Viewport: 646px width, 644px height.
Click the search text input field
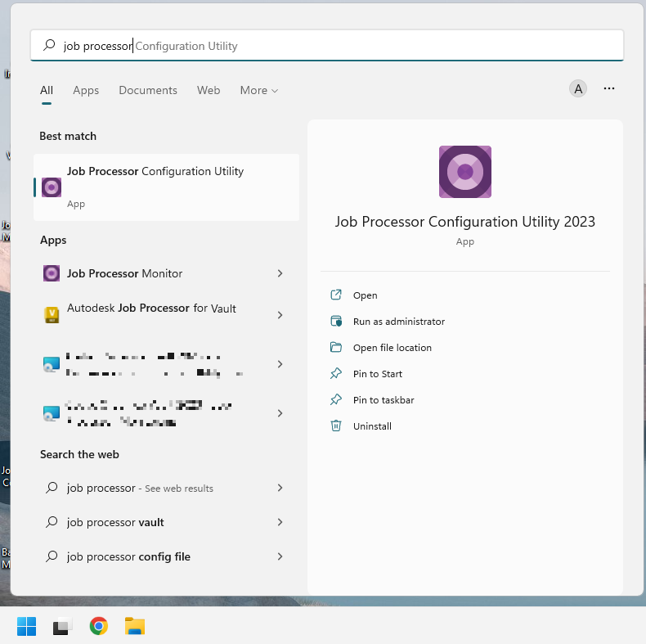[327, 45]
